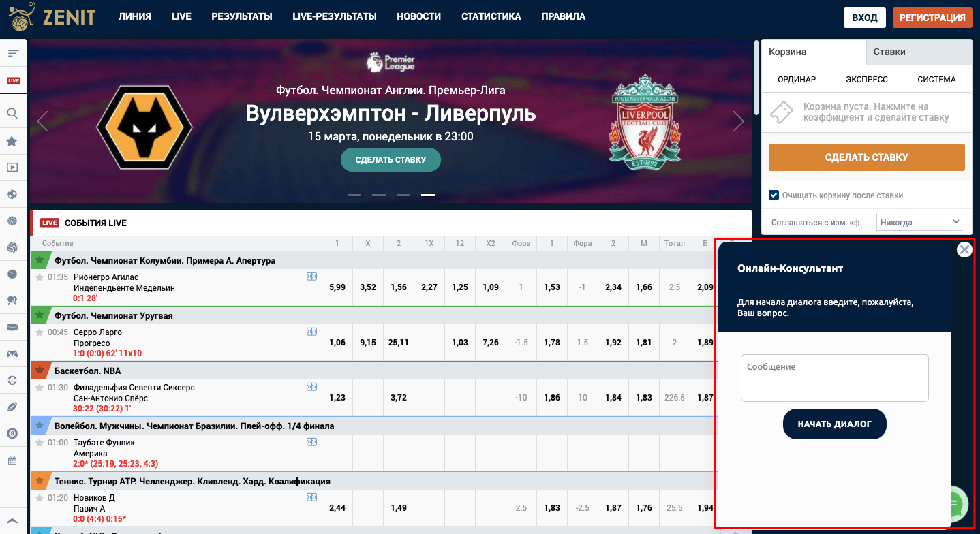The image size is (980, 534).
Task: Open match tracker for Таубате Функвик
Action: pos(311,442)
